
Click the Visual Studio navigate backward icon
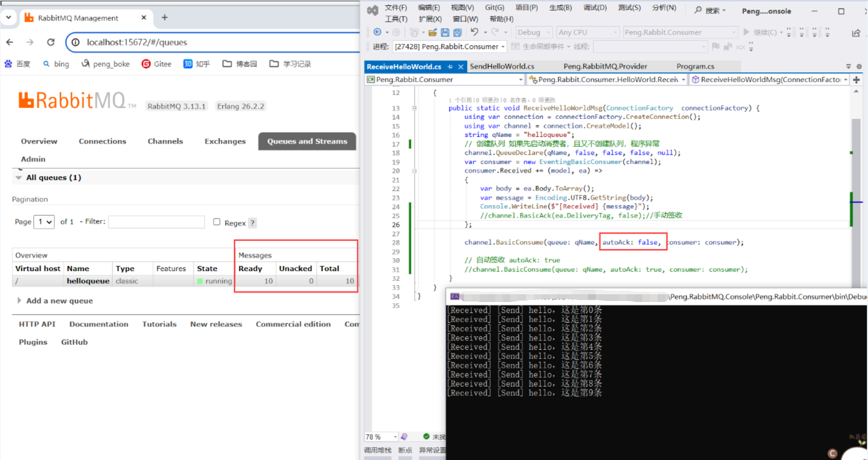pos(378,32)
